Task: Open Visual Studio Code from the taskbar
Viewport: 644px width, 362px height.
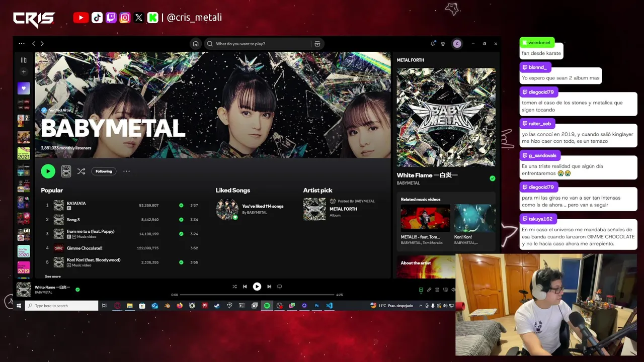Action: point(329,306)
